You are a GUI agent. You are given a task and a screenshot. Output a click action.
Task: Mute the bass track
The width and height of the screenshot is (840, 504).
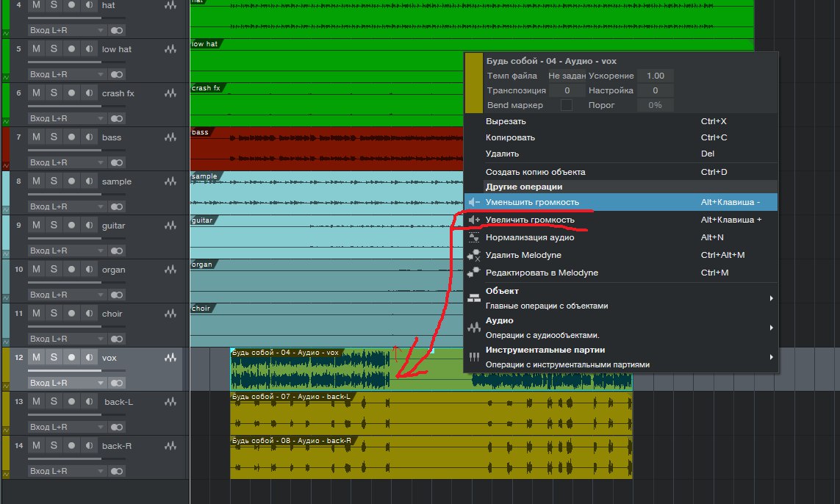click(x=36, y=137)
